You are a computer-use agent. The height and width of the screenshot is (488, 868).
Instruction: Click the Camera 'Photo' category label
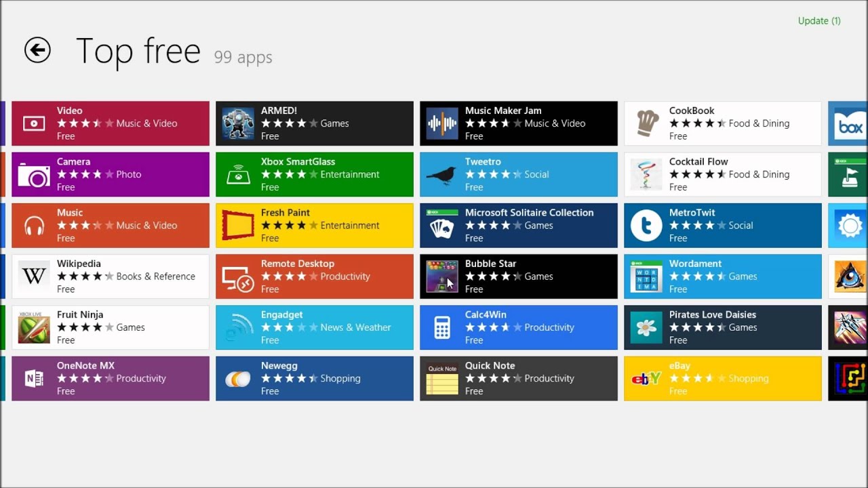(x=129, y=174)
